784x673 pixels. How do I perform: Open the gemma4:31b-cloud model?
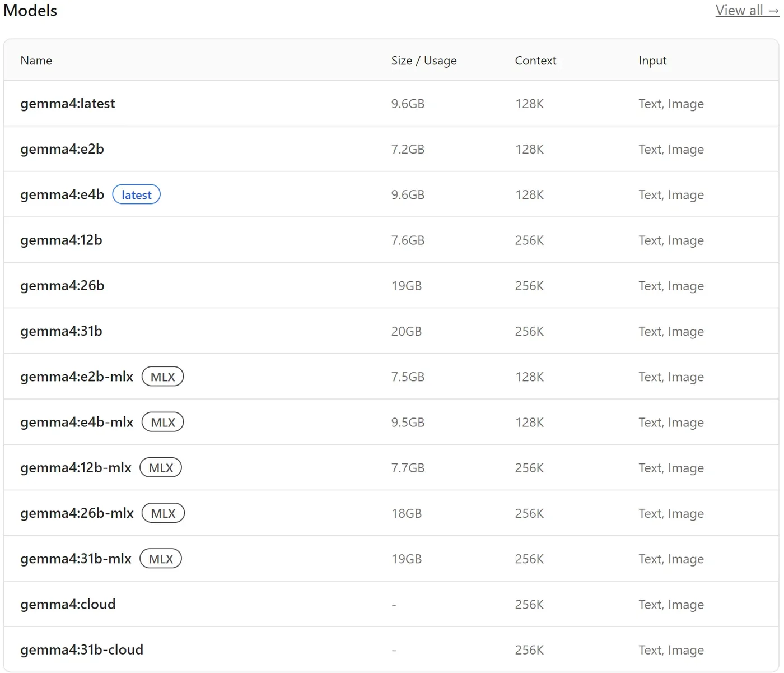[x=82, y=649]
